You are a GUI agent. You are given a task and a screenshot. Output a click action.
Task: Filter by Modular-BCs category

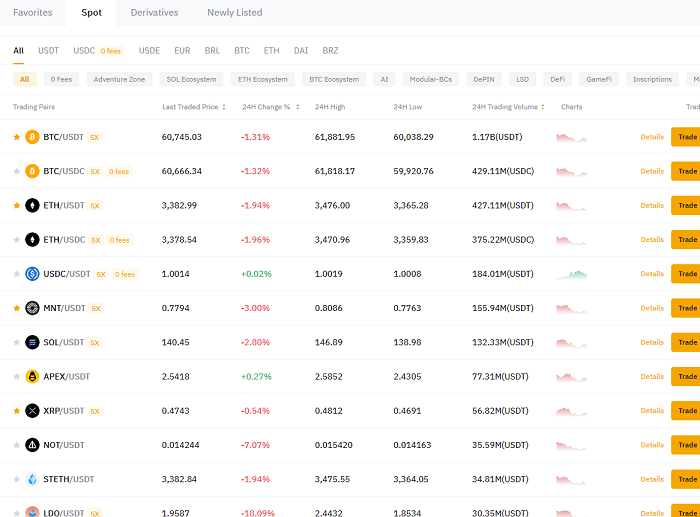tap(431, 79)
